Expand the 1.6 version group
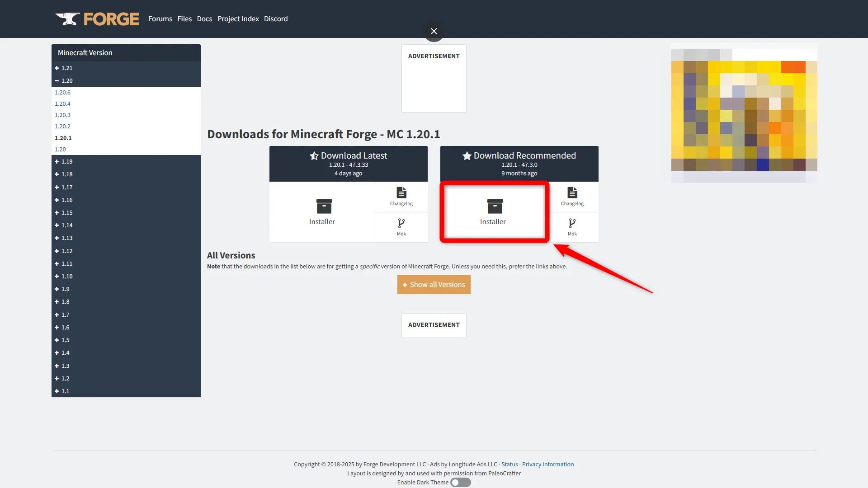This screenshot has height=488, width=868. point(126,327)
